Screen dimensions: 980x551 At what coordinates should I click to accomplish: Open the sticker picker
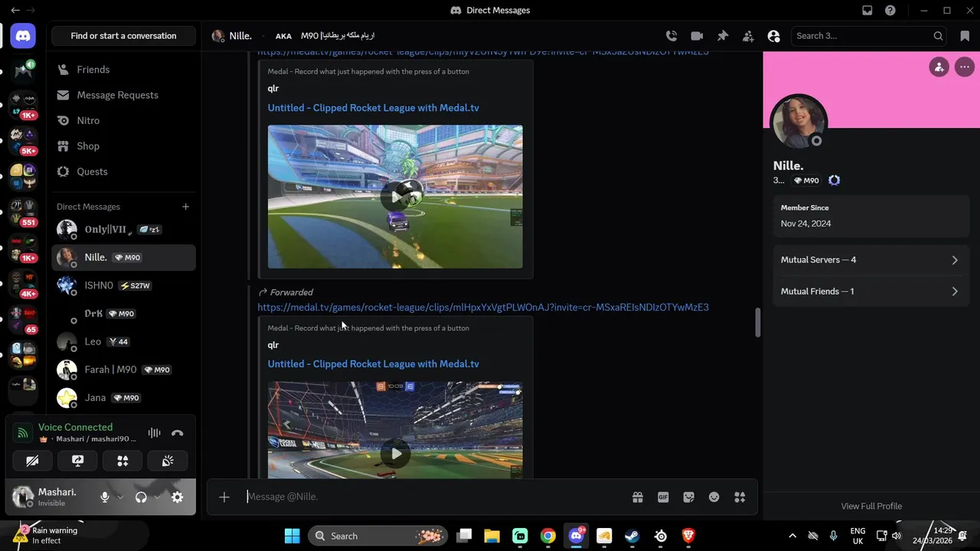689,497
